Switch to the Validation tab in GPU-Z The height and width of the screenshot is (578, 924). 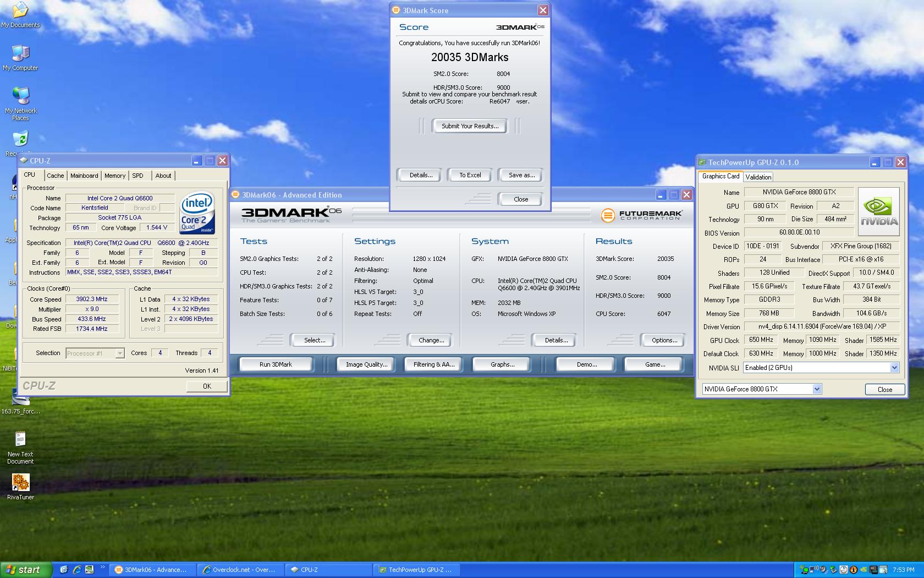coord(758,177)
